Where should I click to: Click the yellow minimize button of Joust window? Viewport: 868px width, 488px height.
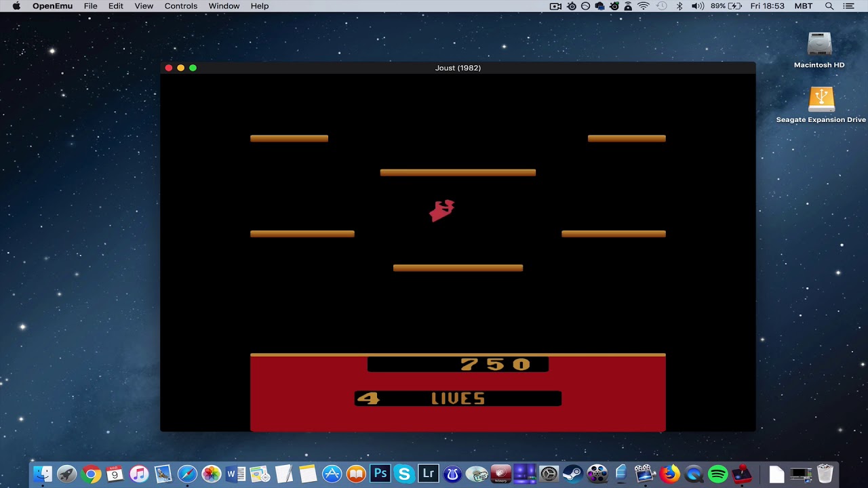(x=180, y=68)
